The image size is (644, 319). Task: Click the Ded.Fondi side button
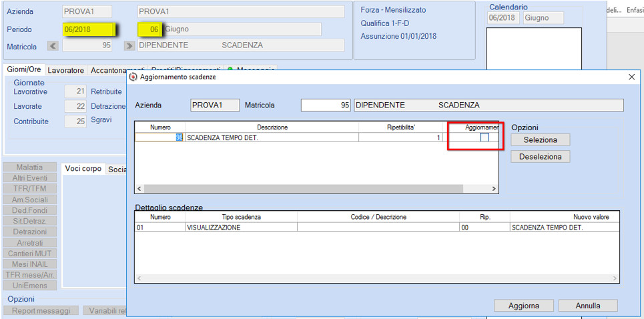[29, 210]
